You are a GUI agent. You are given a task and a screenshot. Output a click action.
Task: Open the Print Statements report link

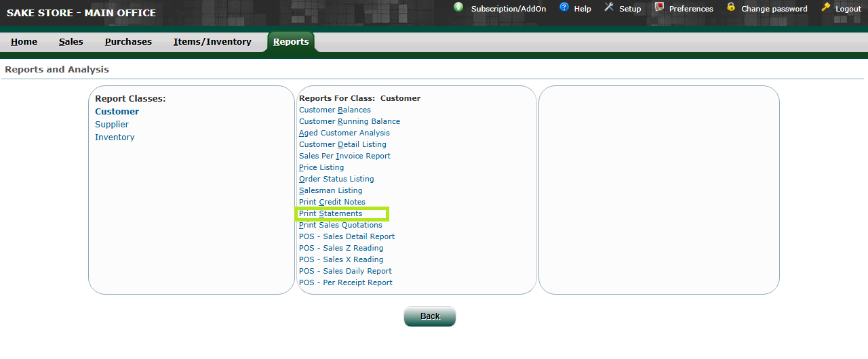(x=331, y=214)
